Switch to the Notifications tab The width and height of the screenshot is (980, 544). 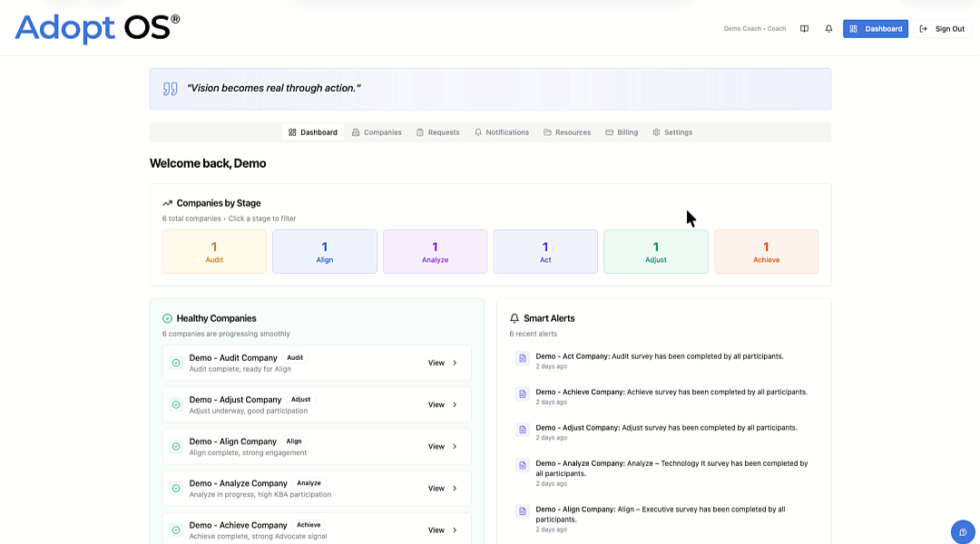tap(502, 131)
